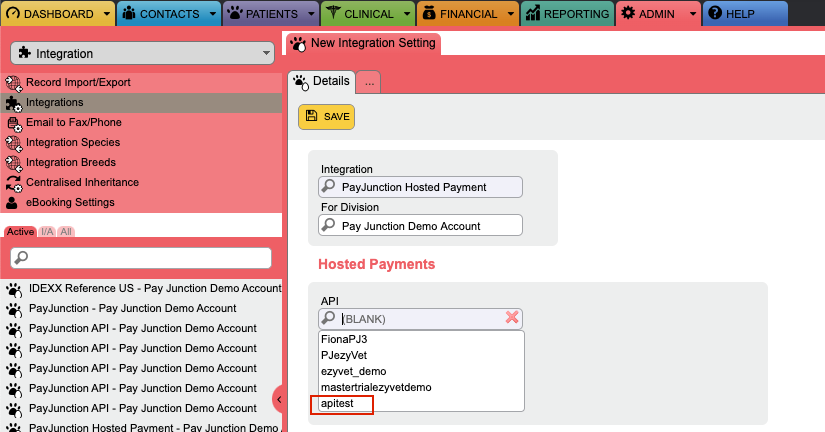Expand the Contacts dropdown arrow

tap(213, 14)
